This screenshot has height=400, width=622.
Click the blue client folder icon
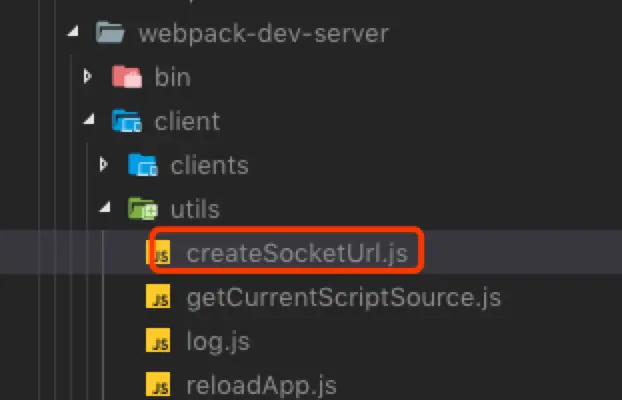(x=127, y=121)
